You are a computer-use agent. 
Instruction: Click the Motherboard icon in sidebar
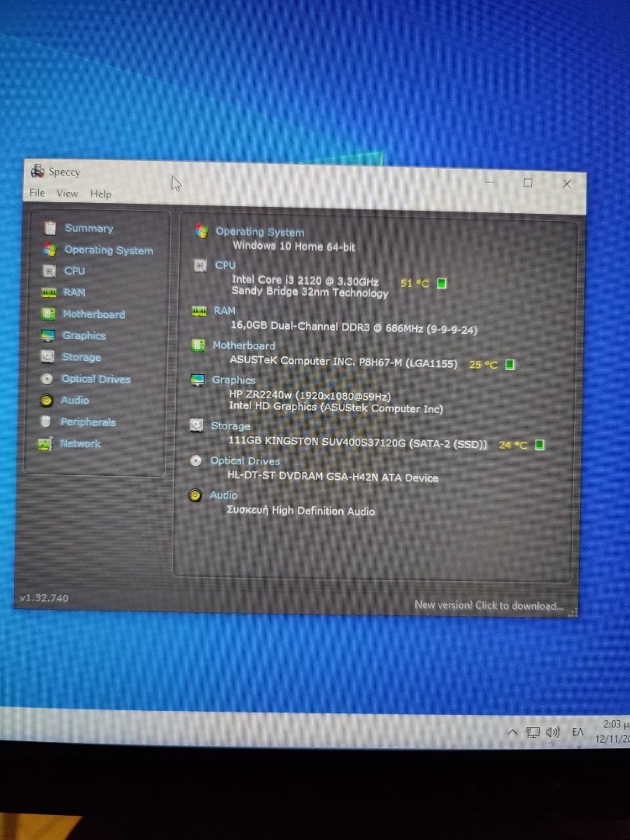48,314
